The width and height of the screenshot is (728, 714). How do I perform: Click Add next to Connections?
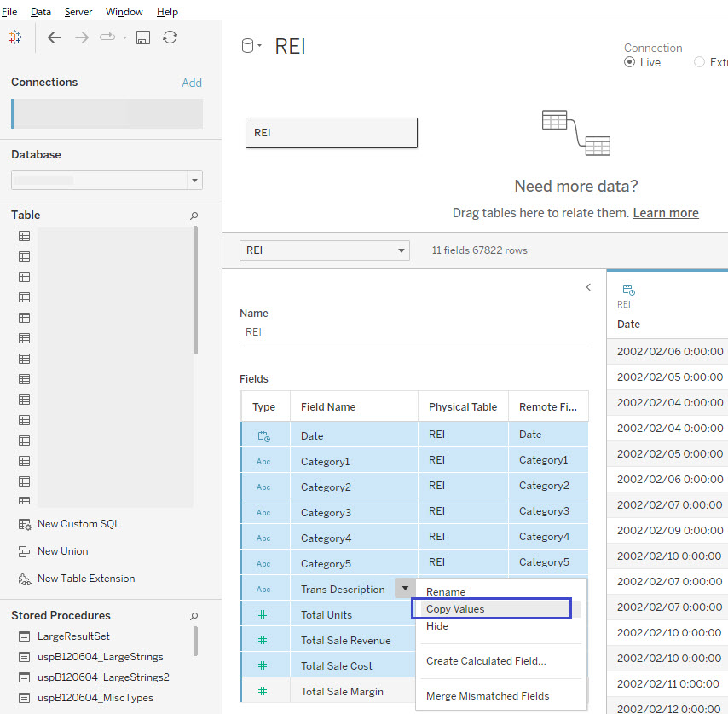(x=192, y=83)
